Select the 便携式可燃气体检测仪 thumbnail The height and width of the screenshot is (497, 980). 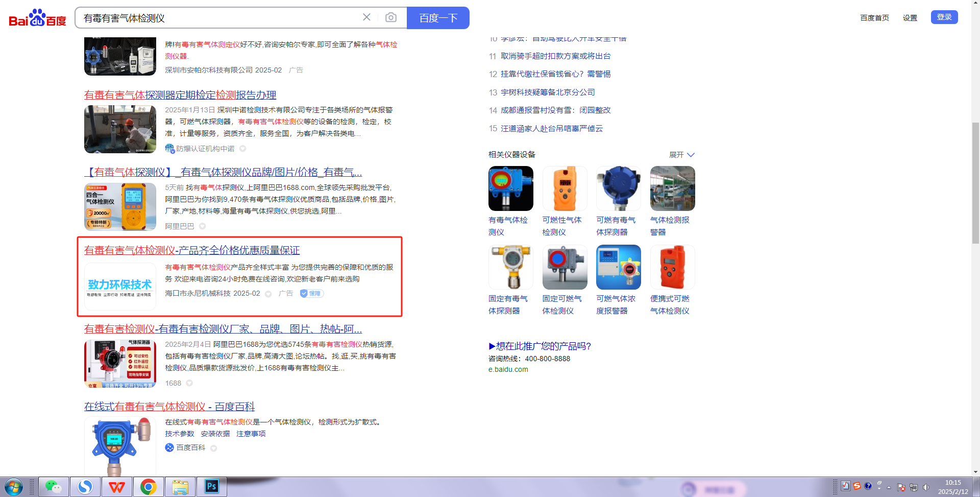click(x=672, y=267)
